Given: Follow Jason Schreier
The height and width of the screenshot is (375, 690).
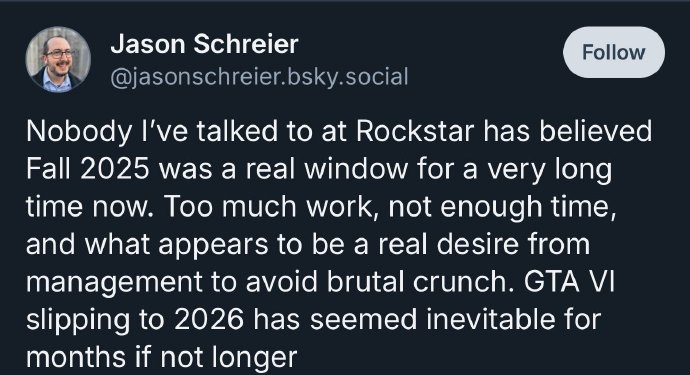Looking at the screenshot, I should click(614, 52).
